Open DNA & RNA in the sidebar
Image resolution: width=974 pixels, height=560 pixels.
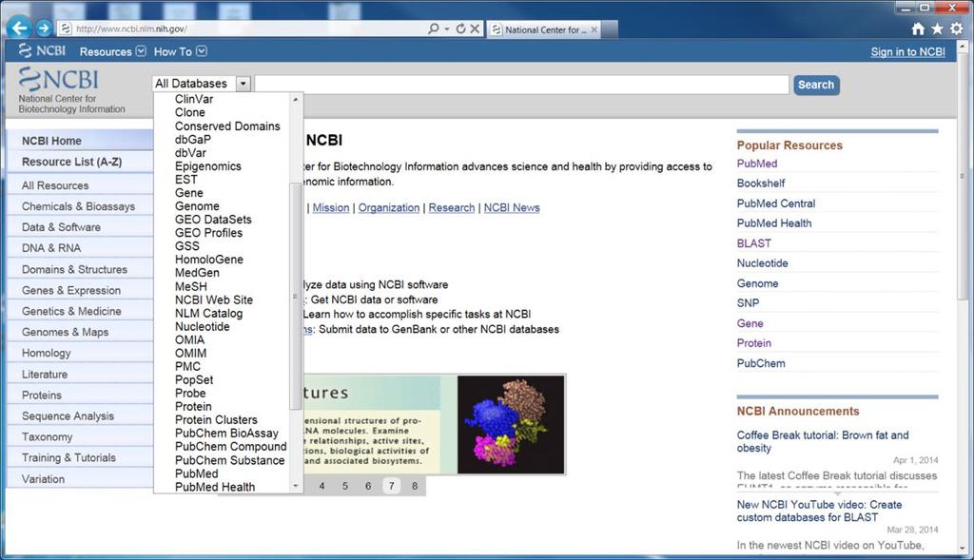click(80, 248)
